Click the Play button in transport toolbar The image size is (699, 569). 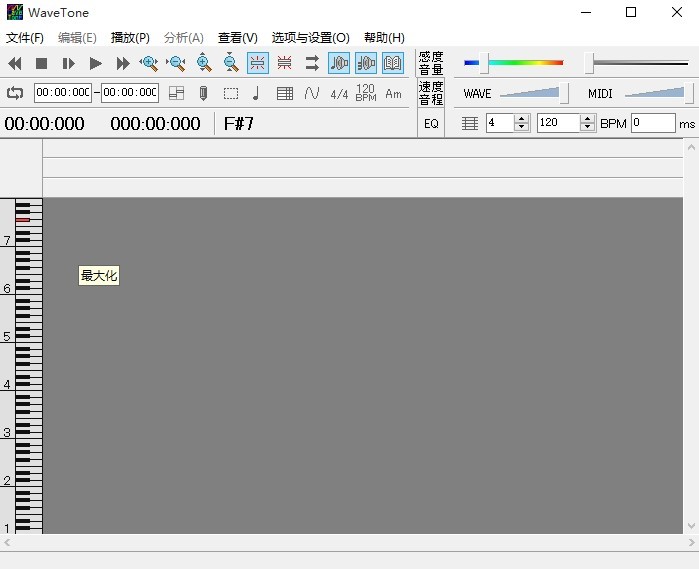(96, 63)
